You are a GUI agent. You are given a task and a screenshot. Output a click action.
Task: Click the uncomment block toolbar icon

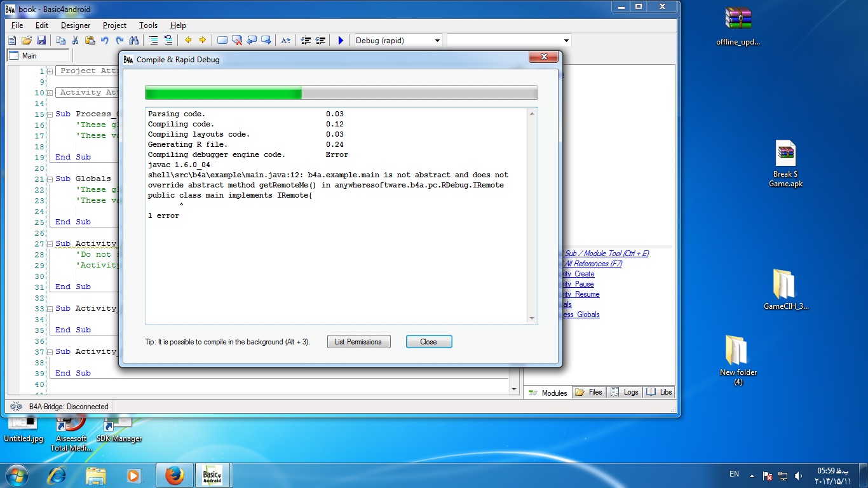(168, 40)
